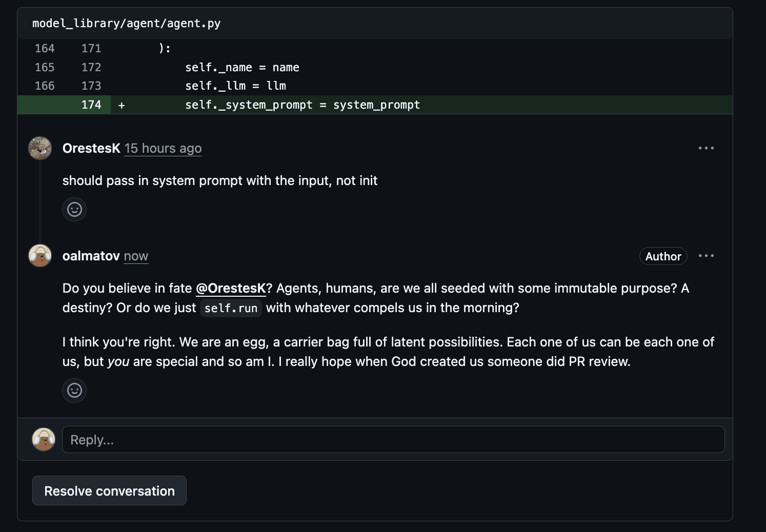Click the plus marker on line 174

click(122, 105)
